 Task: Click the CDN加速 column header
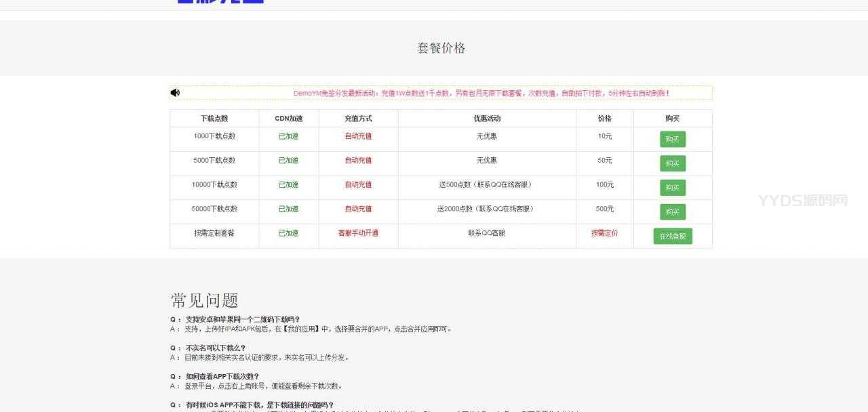(x=288, y=119)
